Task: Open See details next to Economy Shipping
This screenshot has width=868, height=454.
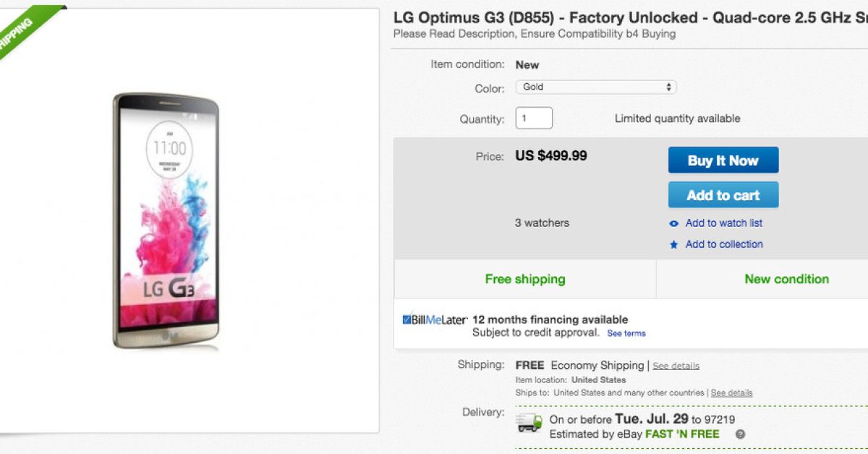Action: pos(676,366)
